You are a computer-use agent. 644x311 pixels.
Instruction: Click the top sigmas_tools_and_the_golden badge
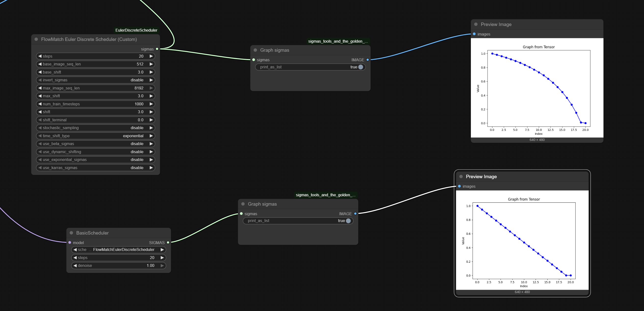338,41
